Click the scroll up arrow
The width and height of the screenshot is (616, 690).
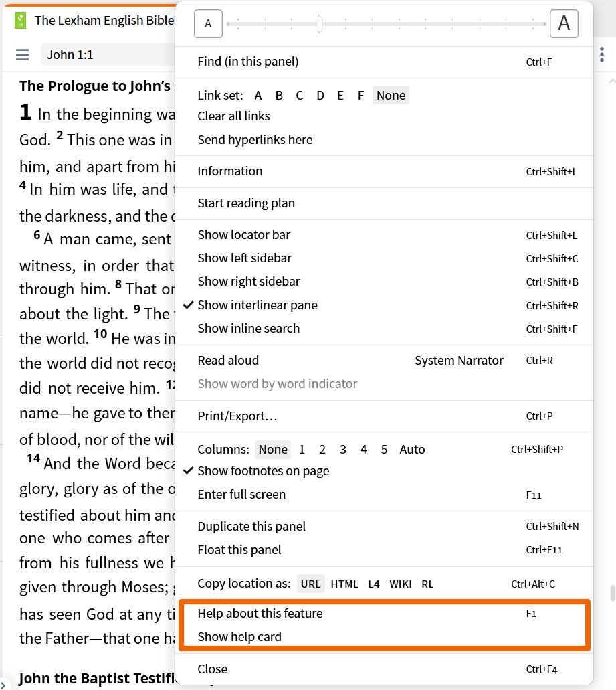[612, 82]
